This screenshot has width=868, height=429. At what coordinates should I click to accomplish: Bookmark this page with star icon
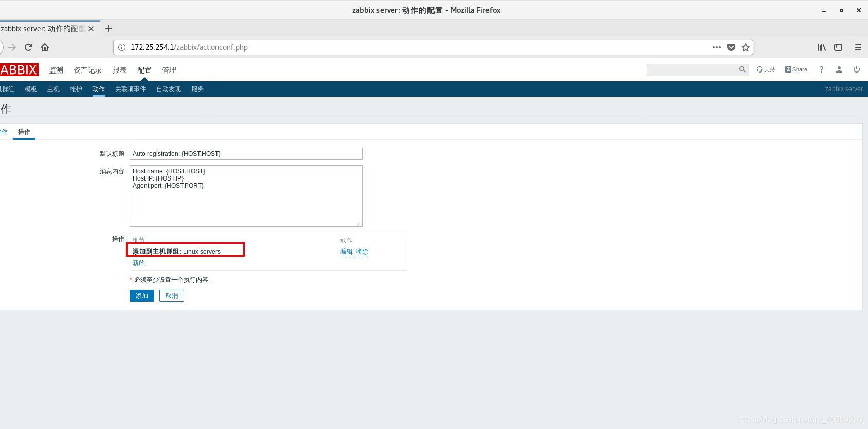(x=746, y=47)
